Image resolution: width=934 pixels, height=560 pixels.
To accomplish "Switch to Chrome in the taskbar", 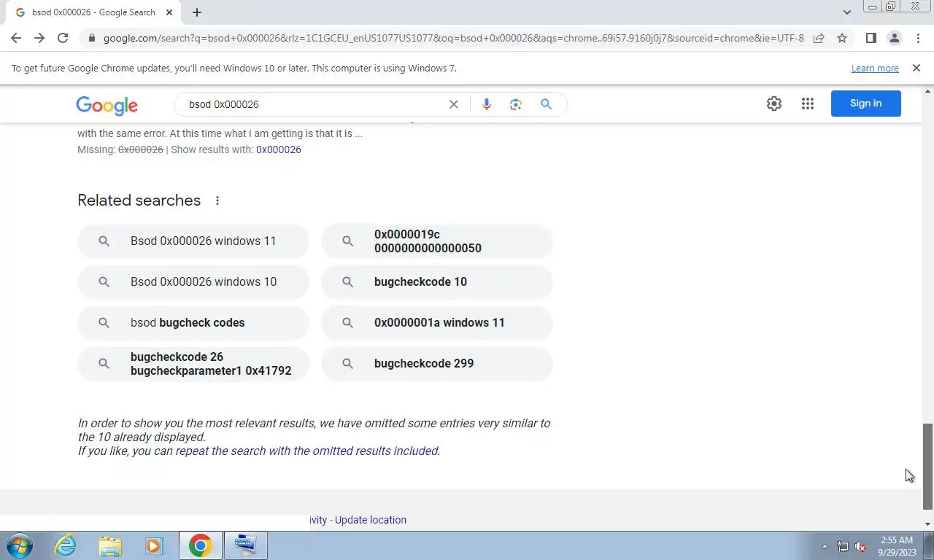I will (200, 545).
